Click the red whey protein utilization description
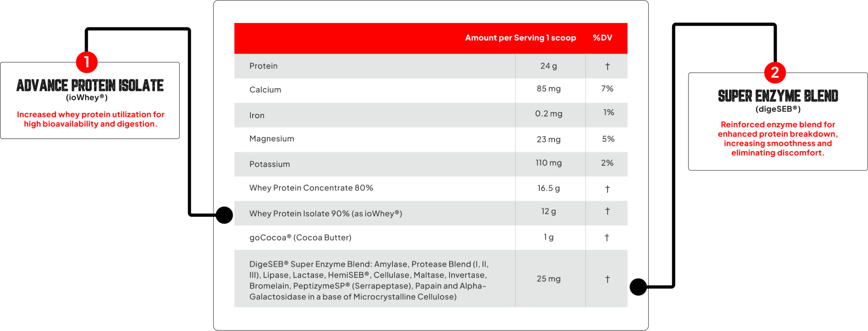This screenshot has height=331, width=868. (90, 119)
